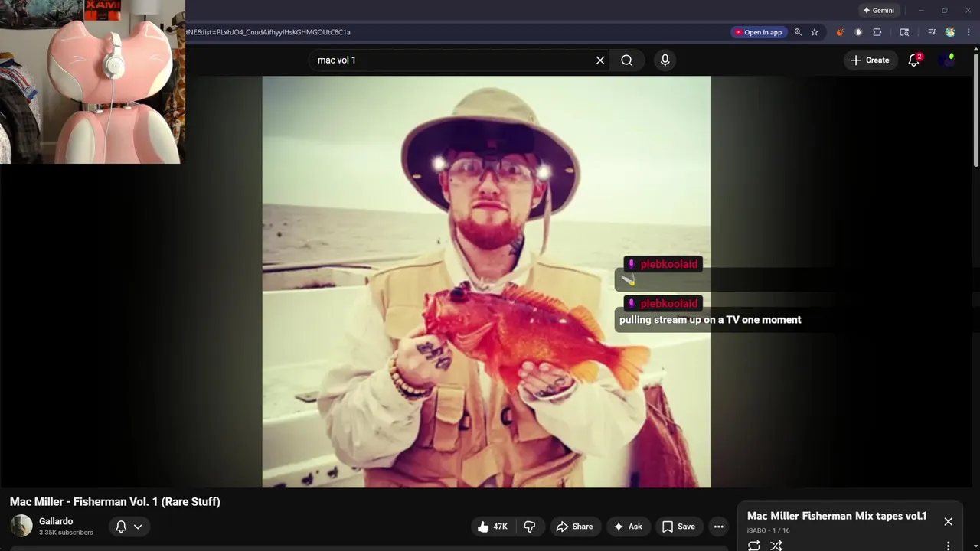
Task: Open the 'Mac Miller Fisherman Mix tapes vol.1' playlist title
Action: pos(837,516)
